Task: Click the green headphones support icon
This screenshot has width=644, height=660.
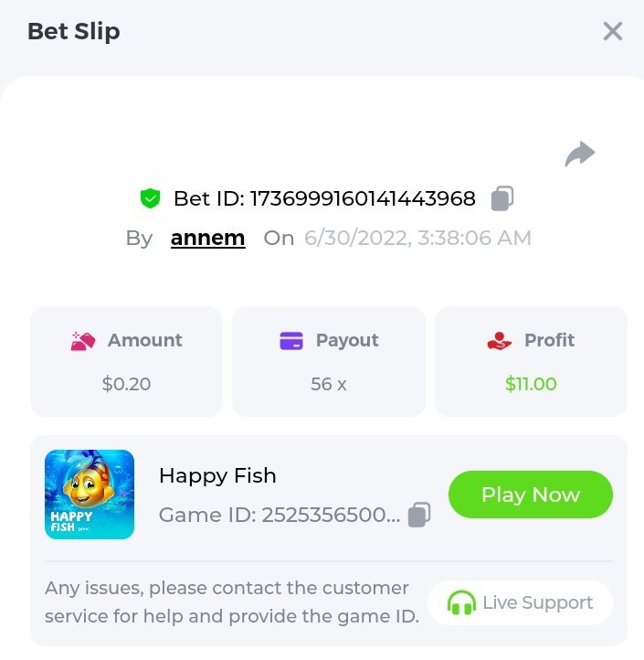Action: click(x=461, y=602)
